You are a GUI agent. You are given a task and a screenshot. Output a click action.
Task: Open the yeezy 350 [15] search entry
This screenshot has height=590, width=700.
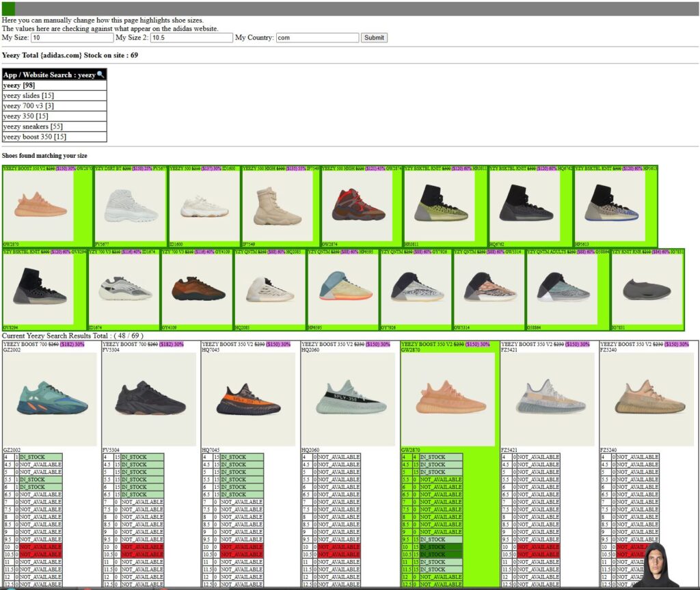(x=55, y=116)
